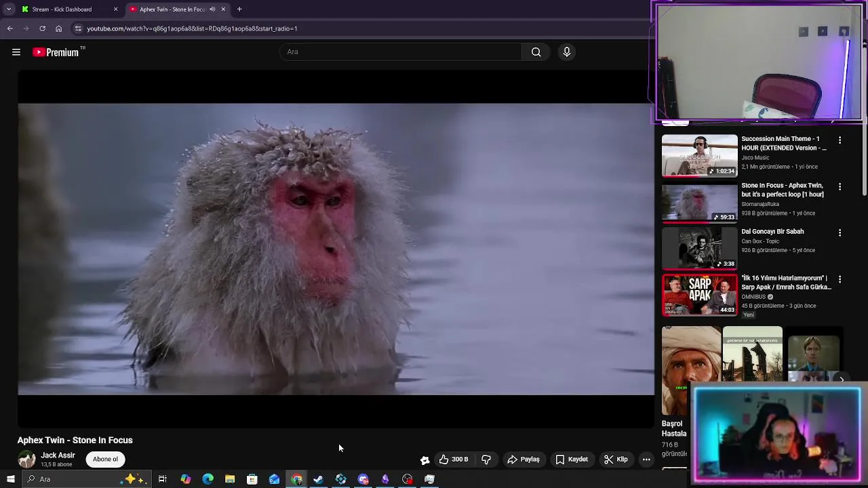
Task: Open options for Sarp Apak video
Action: [x=840, y=279]
